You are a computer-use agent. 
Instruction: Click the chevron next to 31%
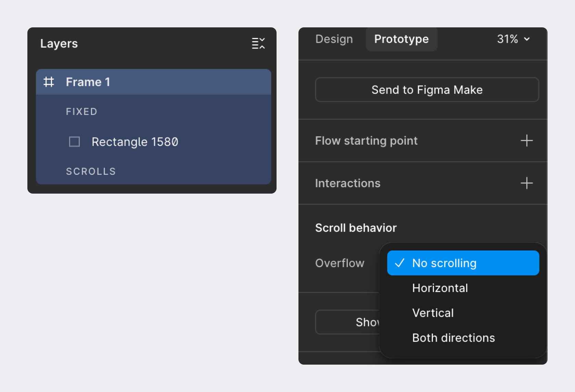coord(527,39)
